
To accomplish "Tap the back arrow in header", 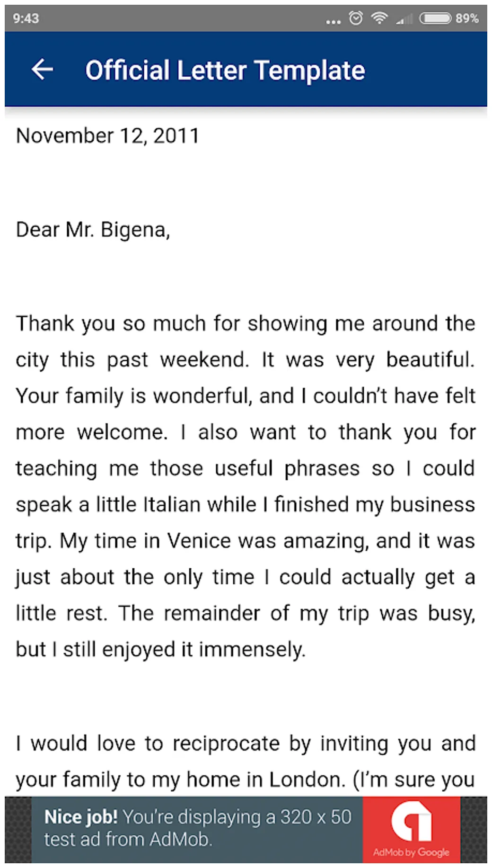I will (43, 70).
